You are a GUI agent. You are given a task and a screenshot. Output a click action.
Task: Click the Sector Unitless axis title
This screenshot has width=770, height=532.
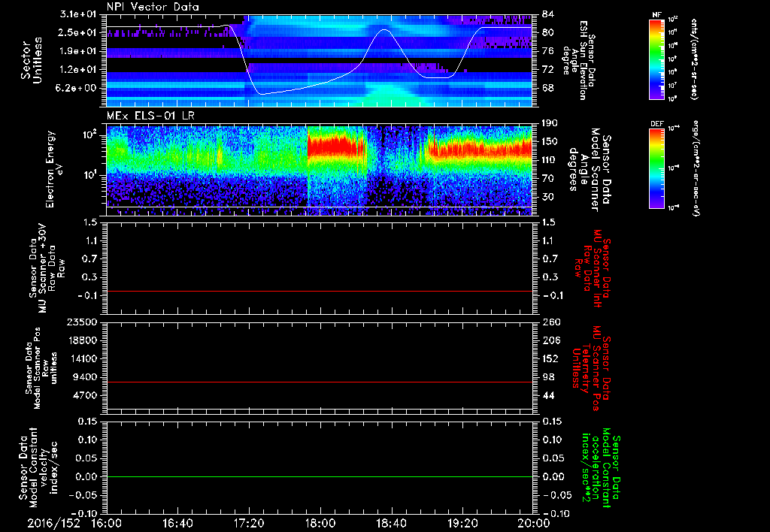tap(32, 60)
